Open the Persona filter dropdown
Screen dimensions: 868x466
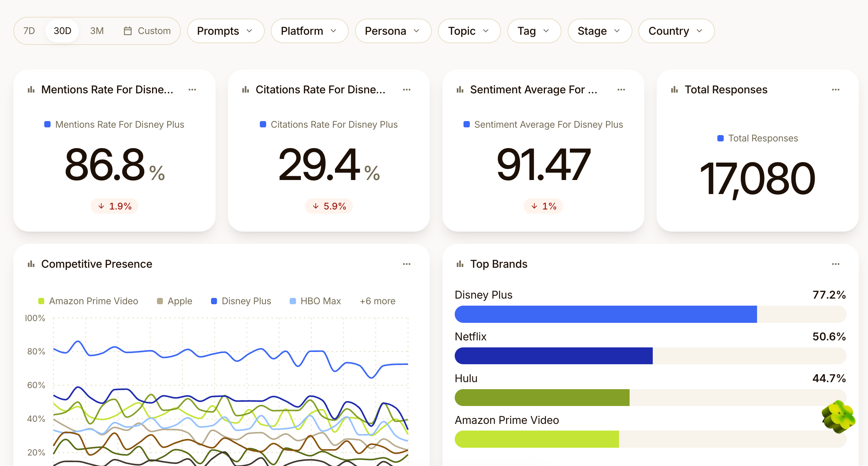pyautogui.click(x=393, y=31)
